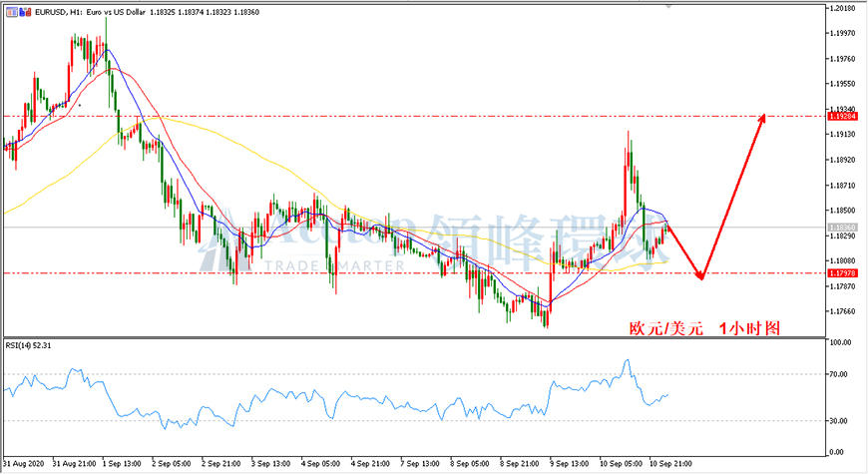The image size is (868, 474).
Task: Click the 10 Sep 21:00 time label
Action: coord(669,463)
